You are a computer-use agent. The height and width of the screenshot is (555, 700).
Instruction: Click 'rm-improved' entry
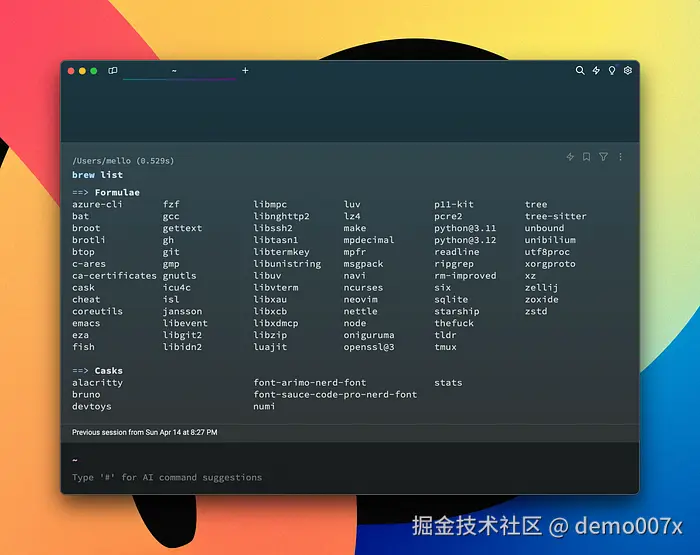(465, 276)
